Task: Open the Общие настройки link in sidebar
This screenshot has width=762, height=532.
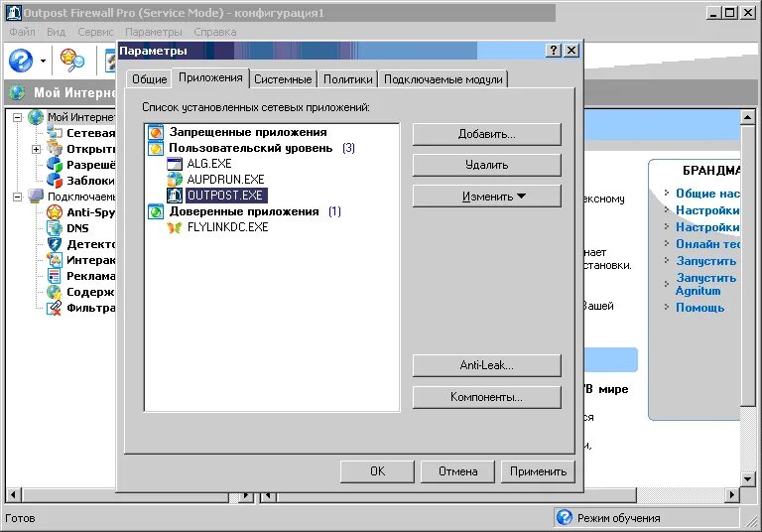Action: [707, 194]
